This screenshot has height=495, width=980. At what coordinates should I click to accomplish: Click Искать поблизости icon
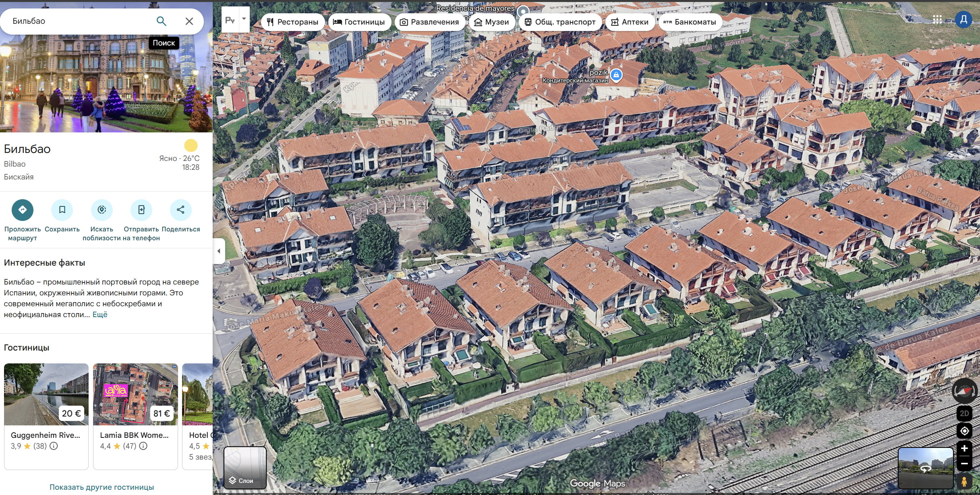102,210
